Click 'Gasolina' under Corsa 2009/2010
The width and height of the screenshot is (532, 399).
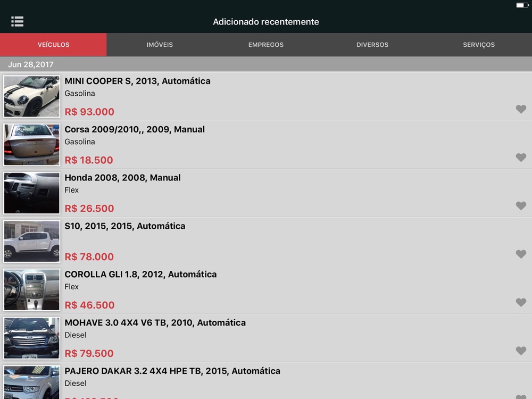click(80, 142)
